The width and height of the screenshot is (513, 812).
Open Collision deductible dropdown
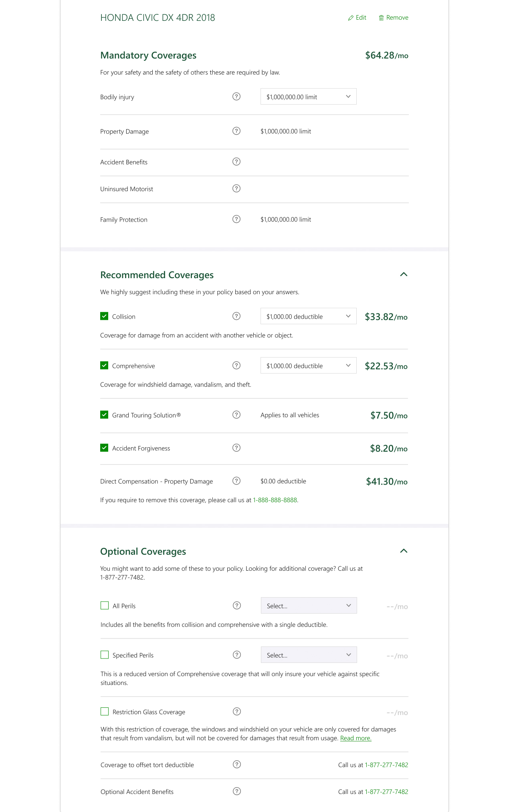(x=308, y=316)
